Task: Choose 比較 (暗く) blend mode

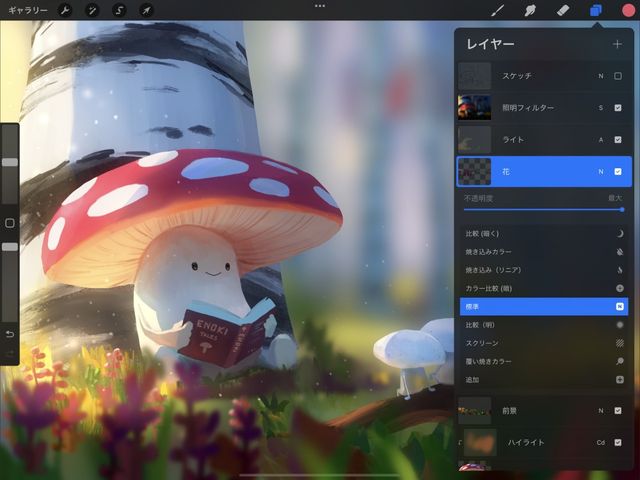Action: 544,233
